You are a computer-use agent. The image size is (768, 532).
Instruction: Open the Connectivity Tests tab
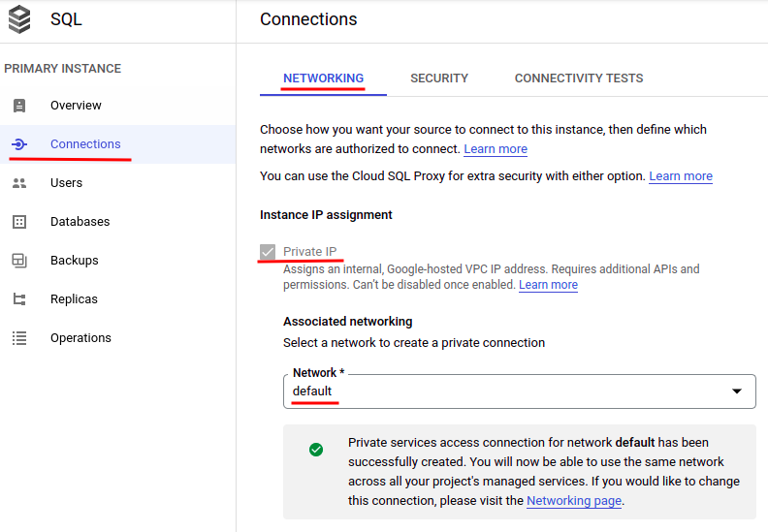(579, 78)
